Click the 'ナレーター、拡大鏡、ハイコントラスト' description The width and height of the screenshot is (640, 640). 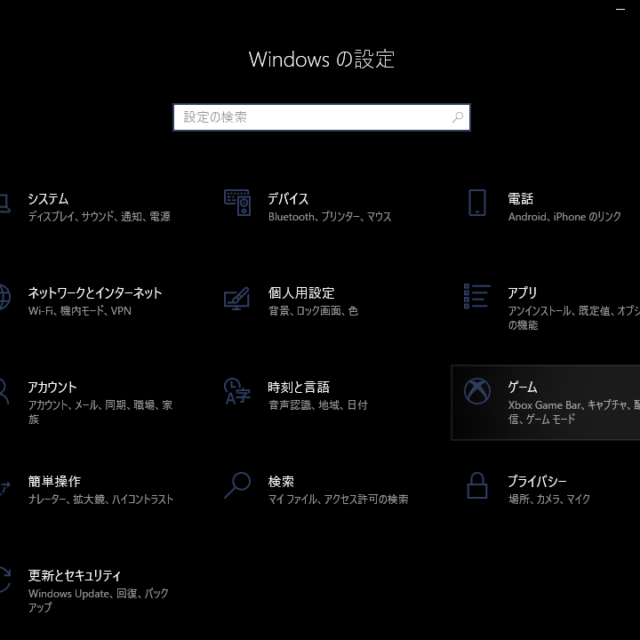[101, 500]
